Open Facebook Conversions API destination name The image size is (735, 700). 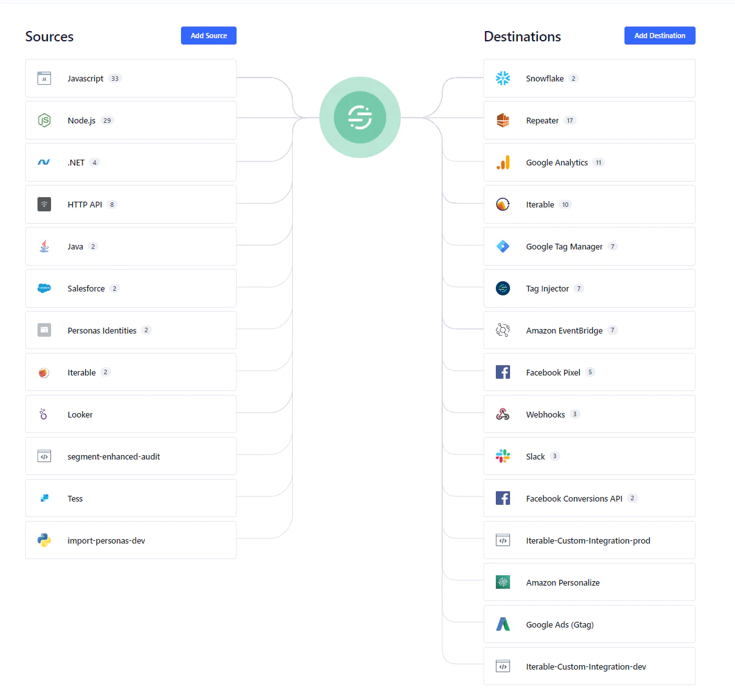click(574, 498)
